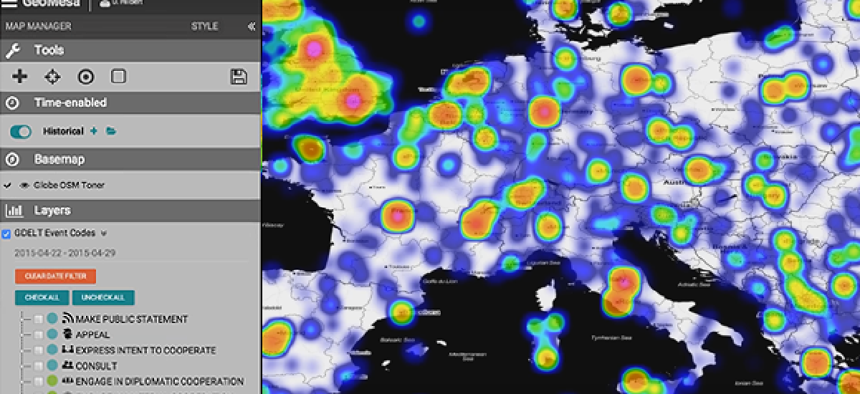Click the CLEAR DATE FILTER button
The width and height of the screenshot is (860, 394).
[55, 276]
